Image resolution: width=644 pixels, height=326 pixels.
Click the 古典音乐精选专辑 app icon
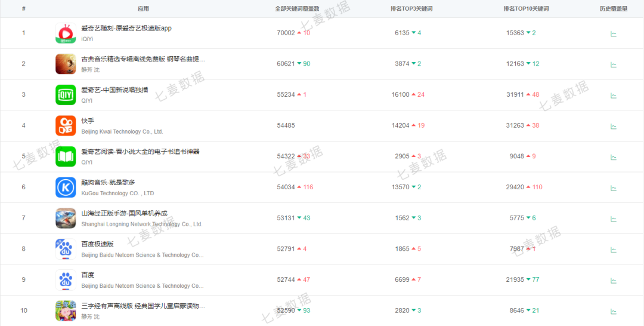66,64
